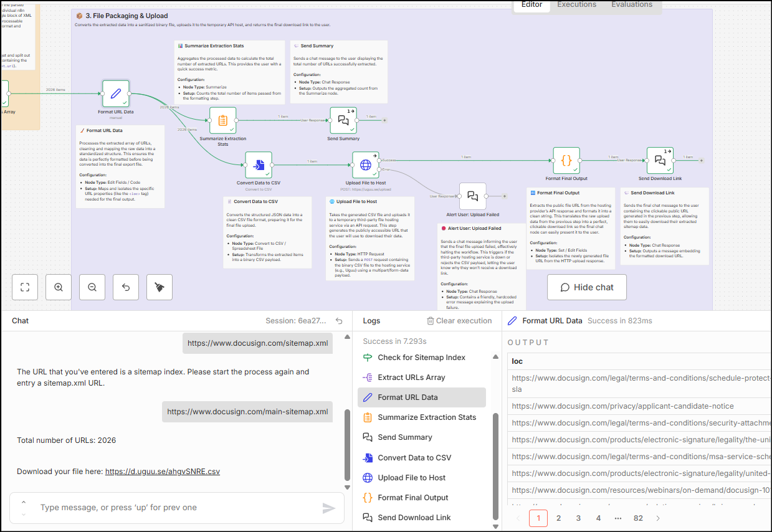Screen dimensions: 772x532
Task: Click the reset zoom arrow button
Action: coord(126,287)
